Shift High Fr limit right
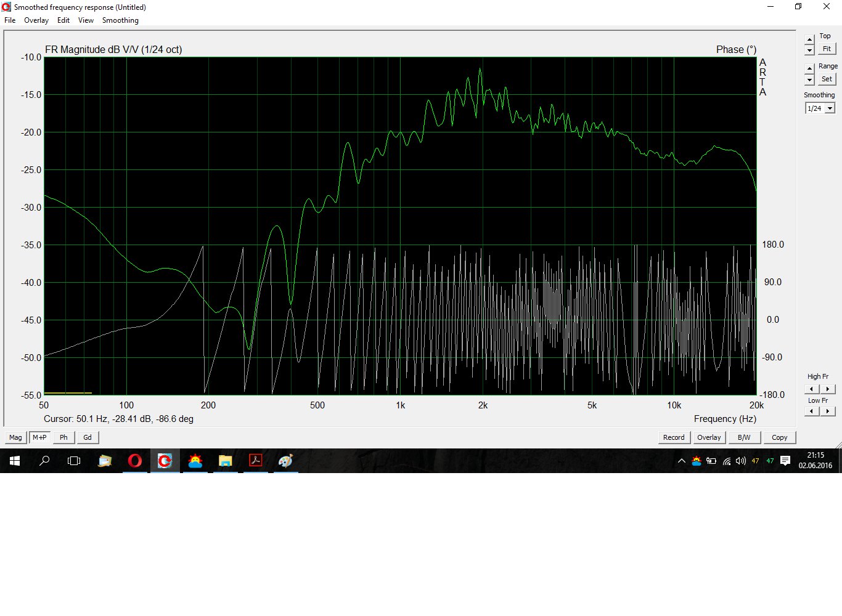 coord(828,389)
